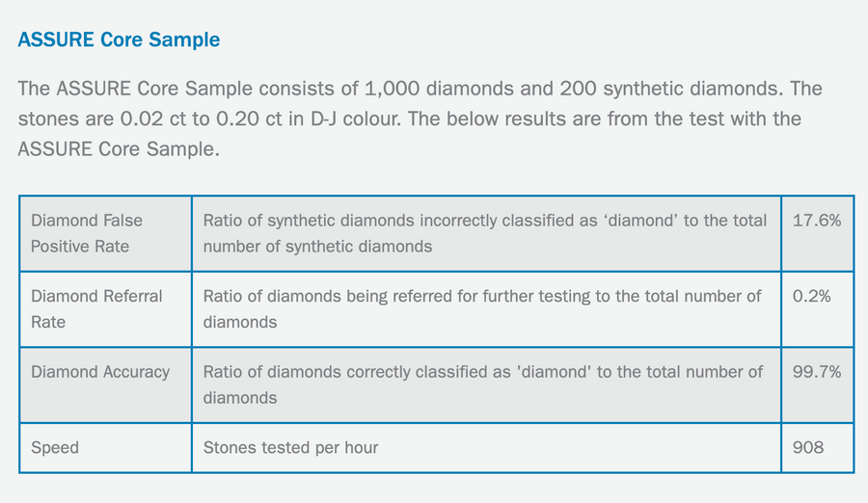Select the Speed row label
The image size is (868, 503).
[55, 447]
